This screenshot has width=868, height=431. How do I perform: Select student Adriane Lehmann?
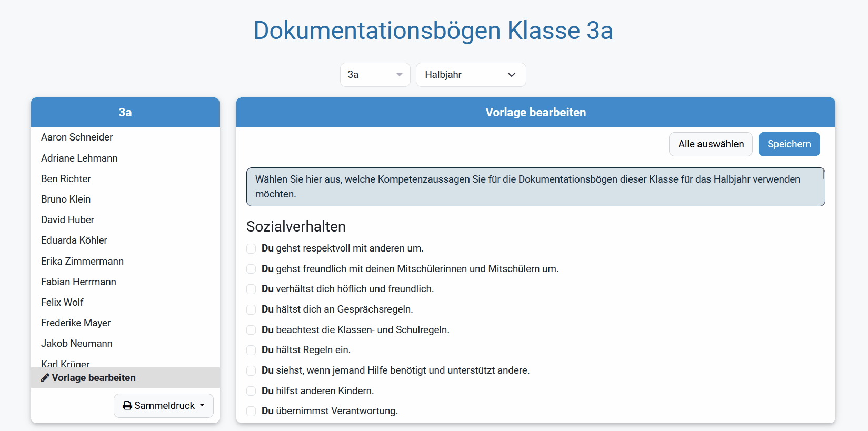[x=125, y=158]
